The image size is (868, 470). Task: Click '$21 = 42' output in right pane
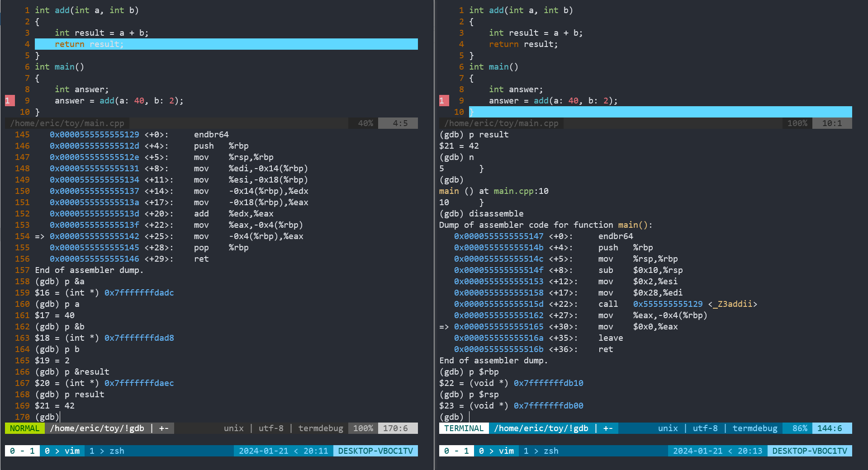pyautogui.click(x=459, y=146)
